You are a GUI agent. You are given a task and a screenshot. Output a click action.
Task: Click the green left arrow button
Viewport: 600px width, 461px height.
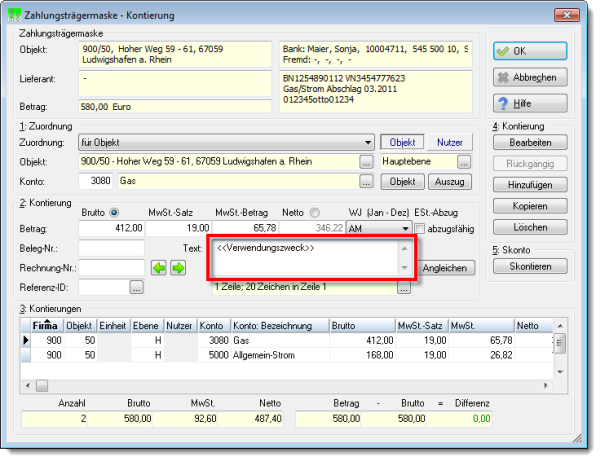(x=158, y=268)
